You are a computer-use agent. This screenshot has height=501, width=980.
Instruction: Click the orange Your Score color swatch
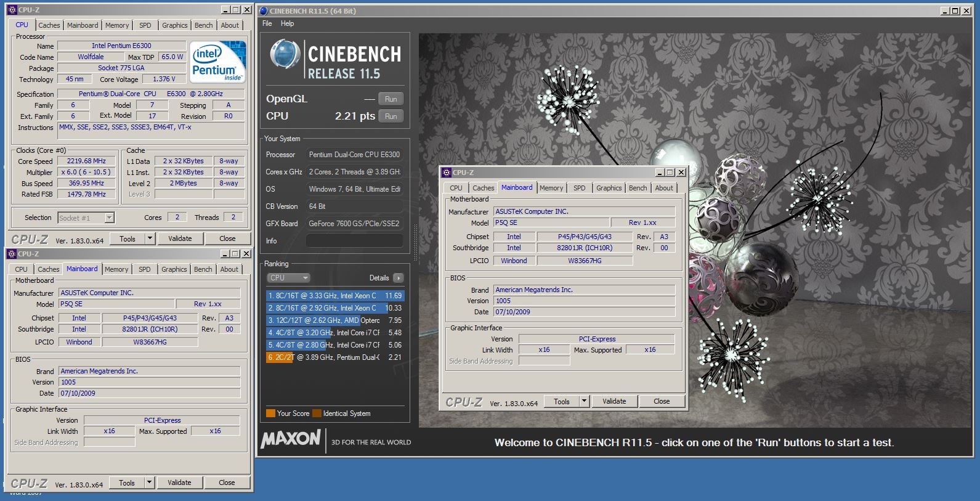coord(270,413)
